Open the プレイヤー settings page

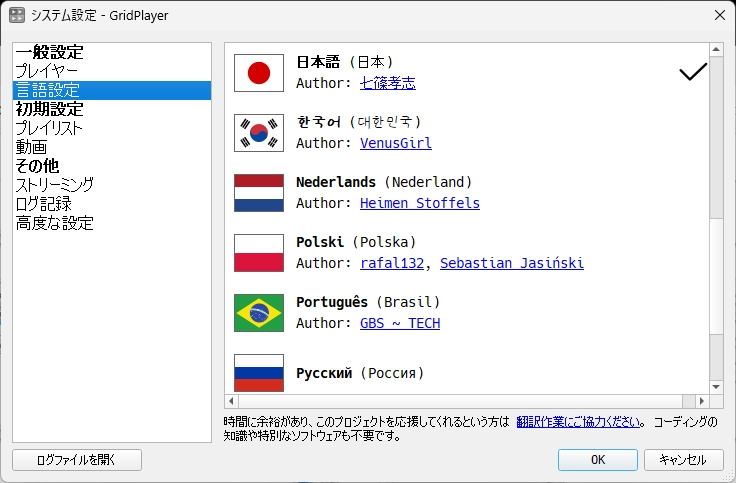pyautogui.click(x=46, y=71)
